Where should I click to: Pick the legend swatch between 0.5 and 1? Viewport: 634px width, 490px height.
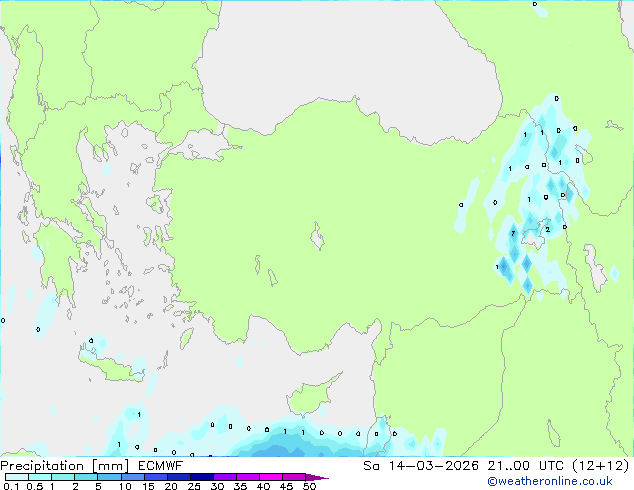(x=40, y=477)
